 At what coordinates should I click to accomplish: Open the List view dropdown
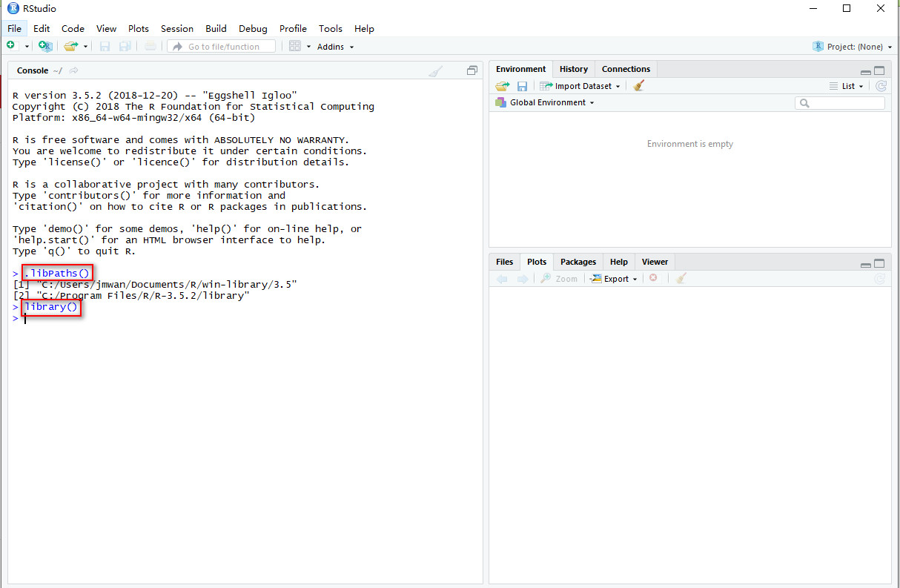pos(847,86)
